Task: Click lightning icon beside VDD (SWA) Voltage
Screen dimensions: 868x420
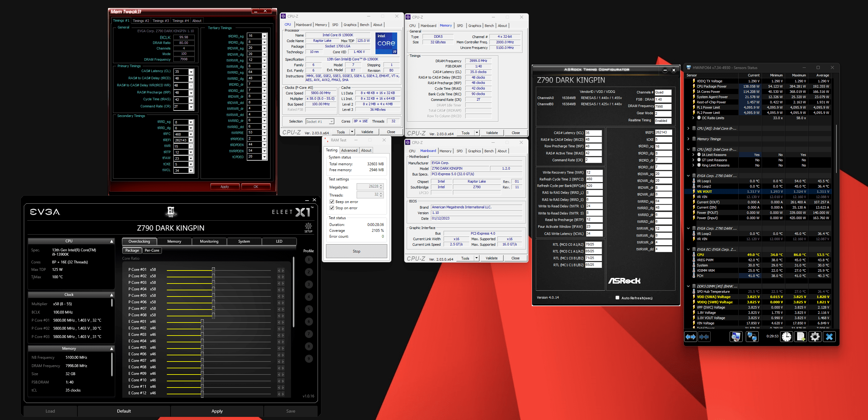Action: pos(694,297)
